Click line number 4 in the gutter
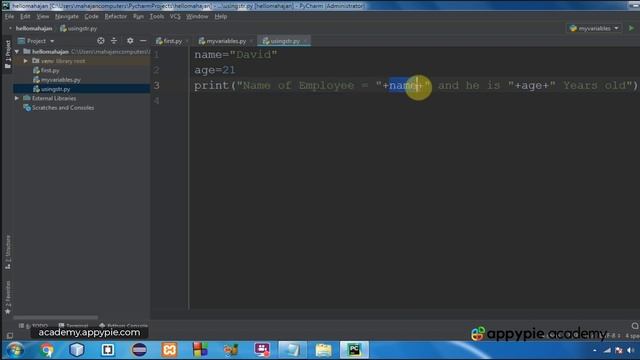Screen dimensions: 640x360 tap(157, 101)
